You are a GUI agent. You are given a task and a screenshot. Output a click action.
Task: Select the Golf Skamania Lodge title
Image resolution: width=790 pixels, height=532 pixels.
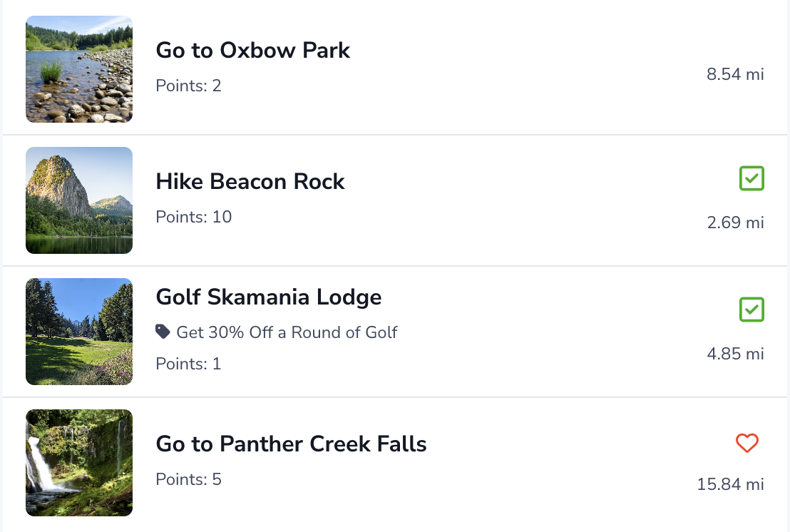pos(269,297)
